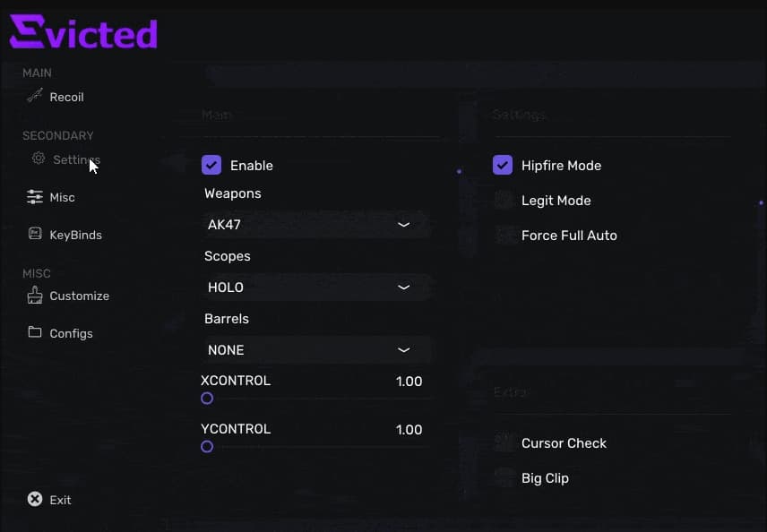Click the Recoil rifle icon in sidebar
The image size is (767, 532).
(x=35, y=96)
